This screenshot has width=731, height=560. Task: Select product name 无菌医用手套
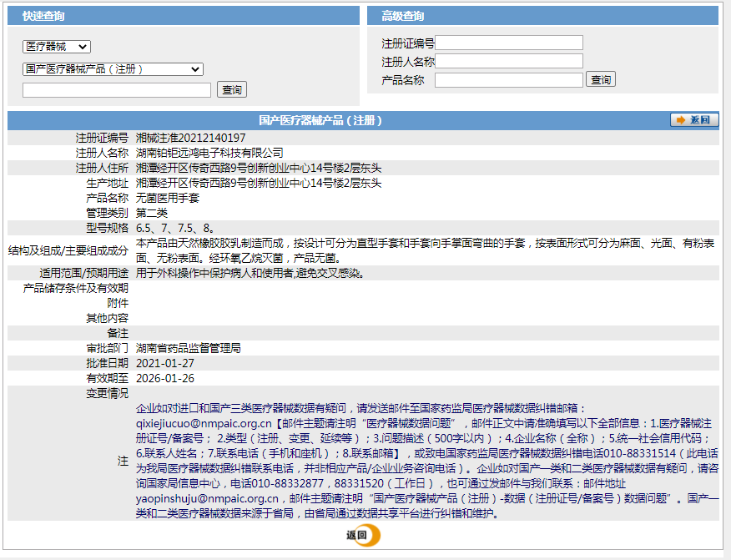[168, 198]
